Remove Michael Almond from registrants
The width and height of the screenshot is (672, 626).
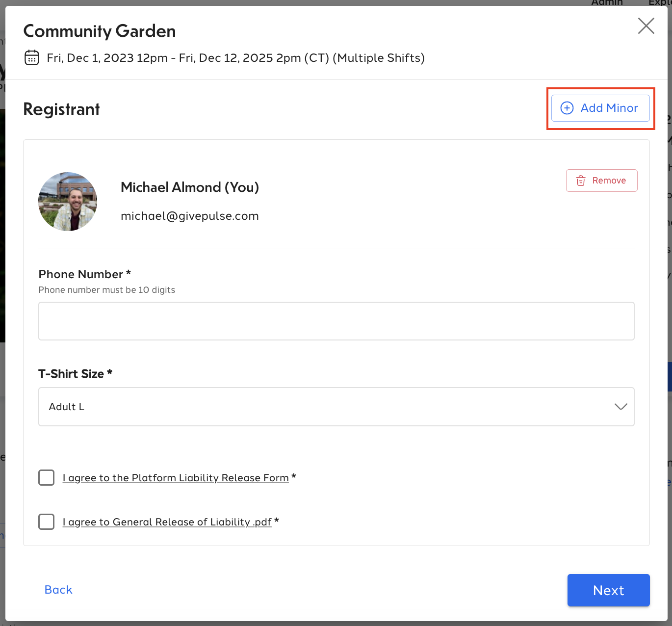[x=601, y=181]
